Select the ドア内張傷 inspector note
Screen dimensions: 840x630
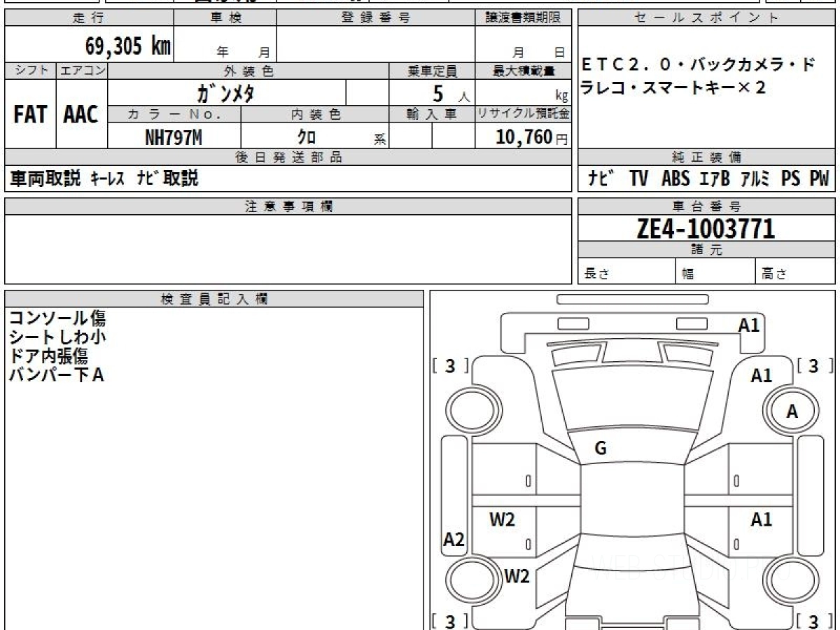pos(48,356)
